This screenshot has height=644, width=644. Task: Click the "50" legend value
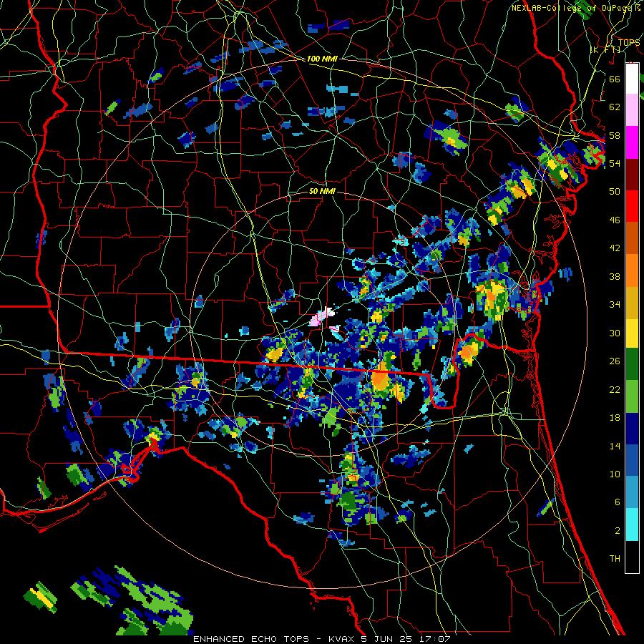[x=615, y=192]
